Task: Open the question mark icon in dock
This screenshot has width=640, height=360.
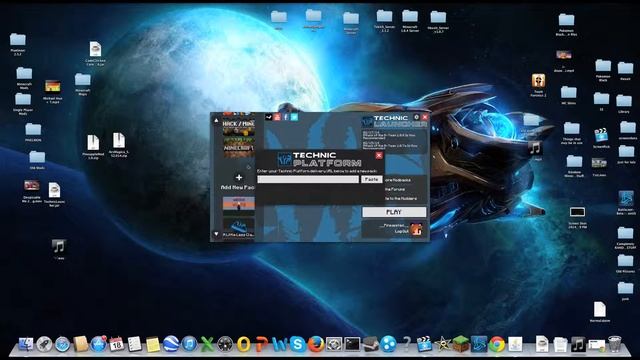Action: click(x=406, y=344)
